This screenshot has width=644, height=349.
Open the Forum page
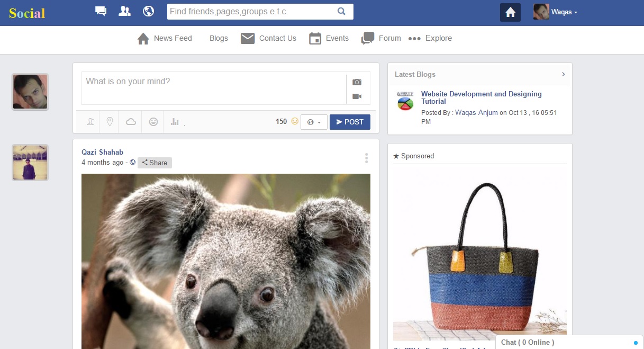[381, 38]
